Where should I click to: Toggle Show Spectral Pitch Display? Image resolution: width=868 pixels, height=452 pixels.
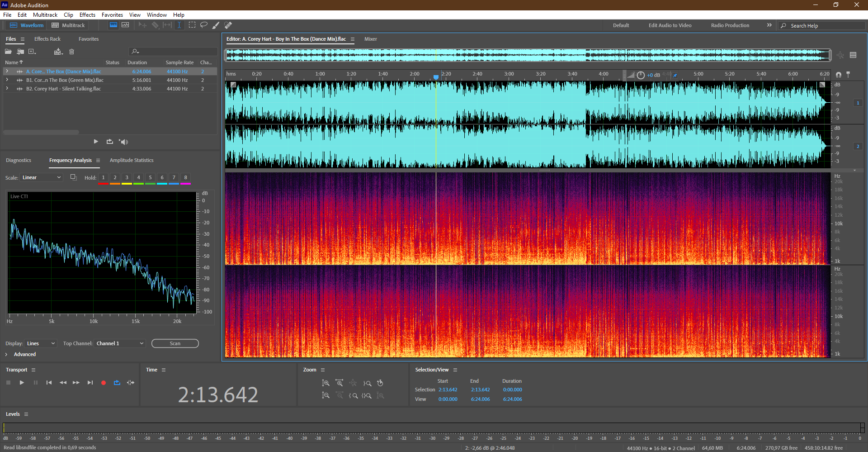click(x=125, y=25)
